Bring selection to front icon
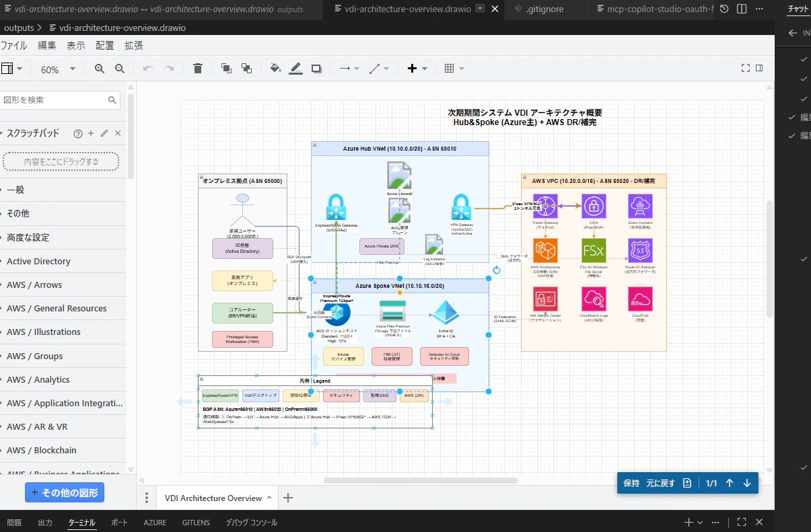The image size is (811, 532). click(226, 69)
